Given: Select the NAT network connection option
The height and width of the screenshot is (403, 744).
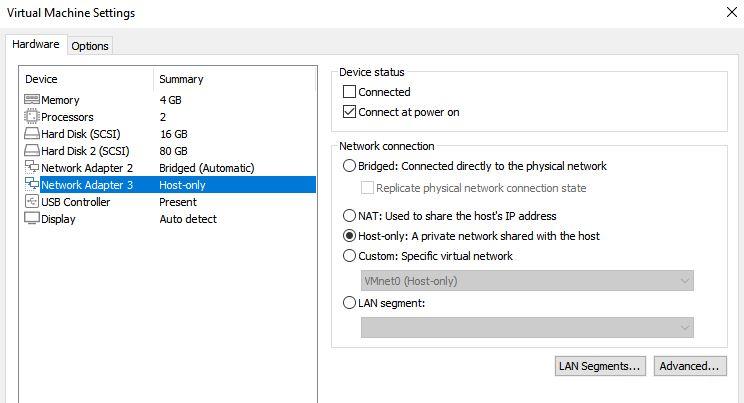Looking at the screenshot, I should 349,216.
